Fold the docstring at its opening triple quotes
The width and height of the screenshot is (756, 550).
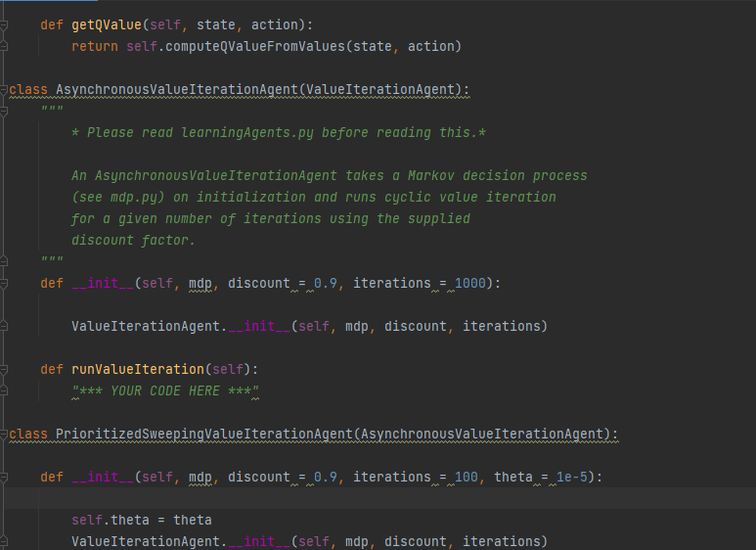[4, 111]
